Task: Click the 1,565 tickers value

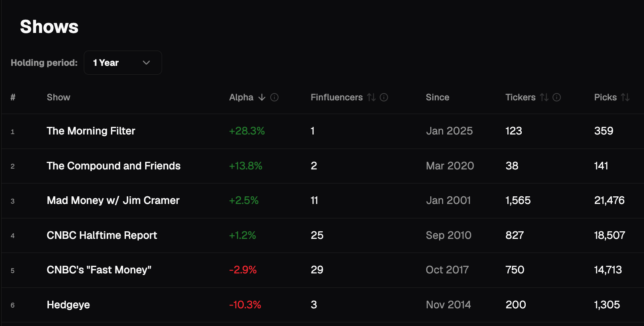Action: [x=518, y=200]
